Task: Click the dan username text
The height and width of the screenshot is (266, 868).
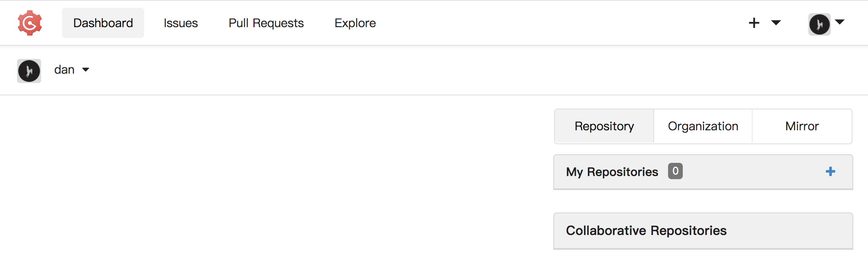Action: click(64, 70)
